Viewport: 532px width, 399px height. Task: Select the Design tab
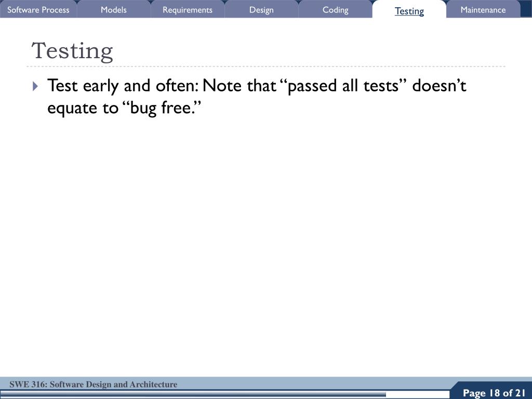point(261,9)
